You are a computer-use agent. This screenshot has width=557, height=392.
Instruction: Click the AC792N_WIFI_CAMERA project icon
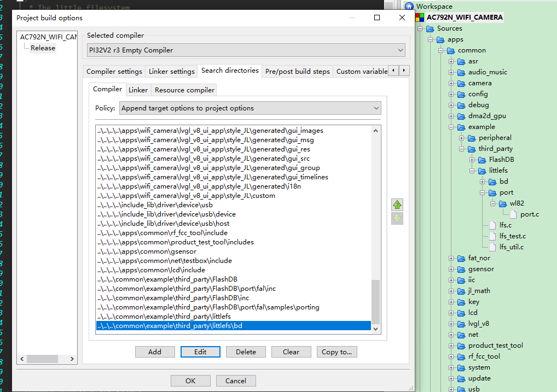[420, 17]
